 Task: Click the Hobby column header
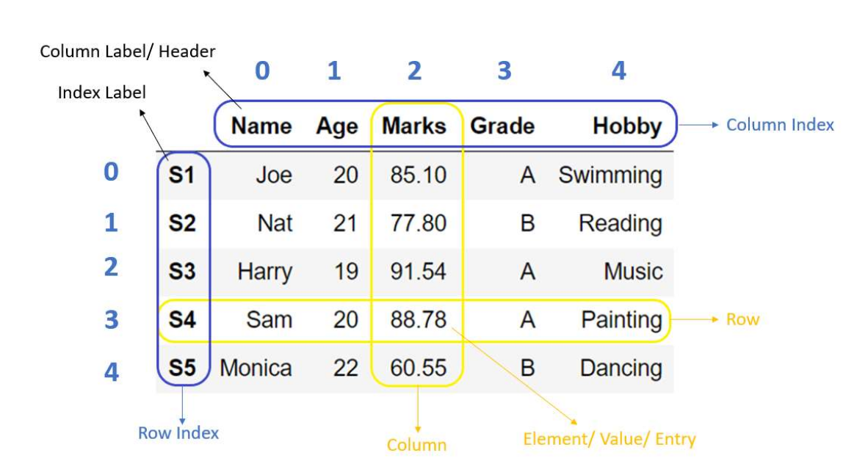(626, 126)
